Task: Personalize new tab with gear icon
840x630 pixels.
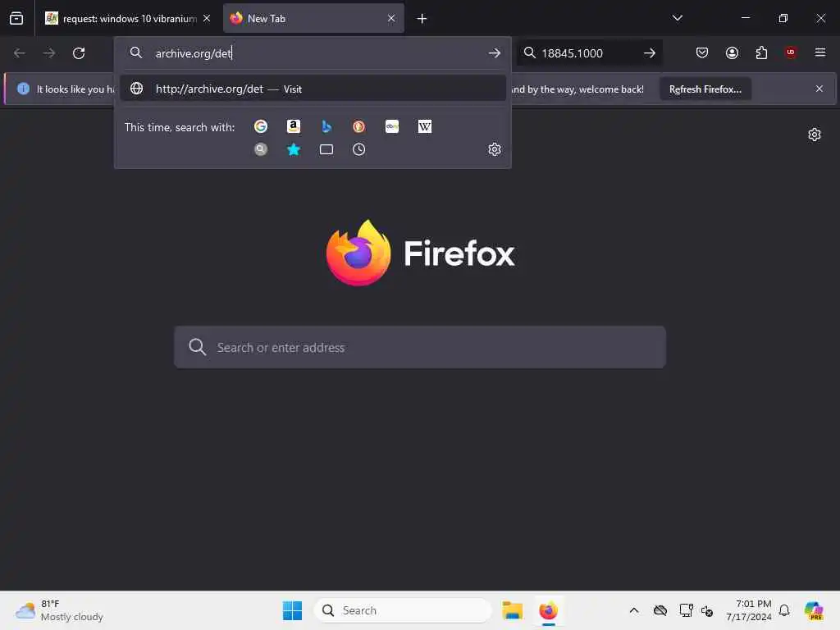Action: [x=815, y=135]
